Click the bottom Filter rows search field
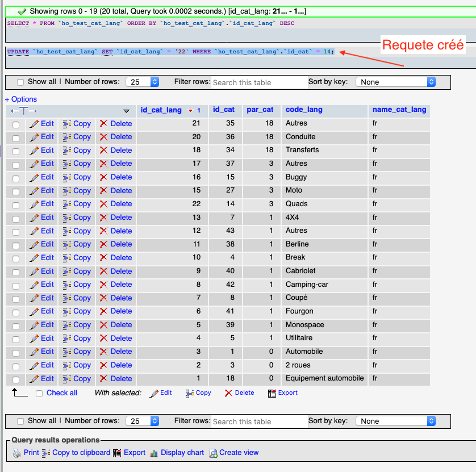 (259, 421)
